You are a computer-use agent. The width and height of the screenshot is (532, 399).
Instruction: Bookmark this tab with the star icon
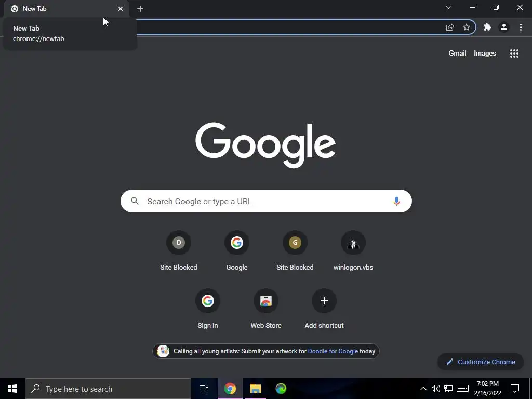point(467,27)
